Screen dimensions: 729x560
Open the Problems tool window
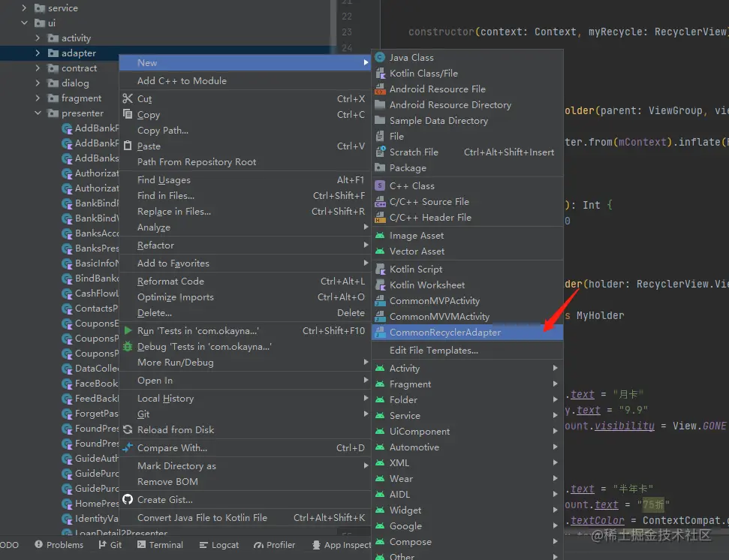pos(59,545)
